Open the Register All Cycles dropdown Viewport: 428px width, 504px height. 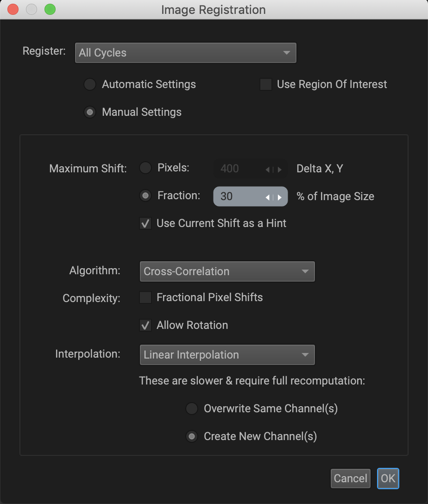coord(185,53)
